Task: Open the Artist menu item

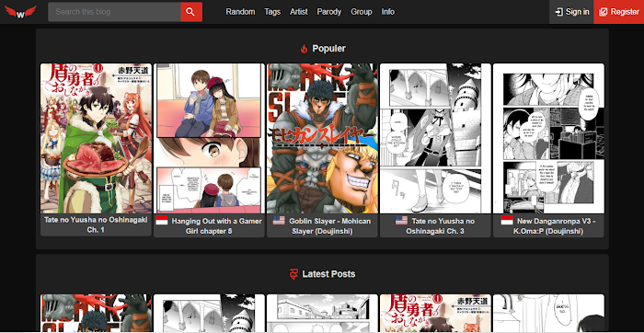Action: pos(299,12)
